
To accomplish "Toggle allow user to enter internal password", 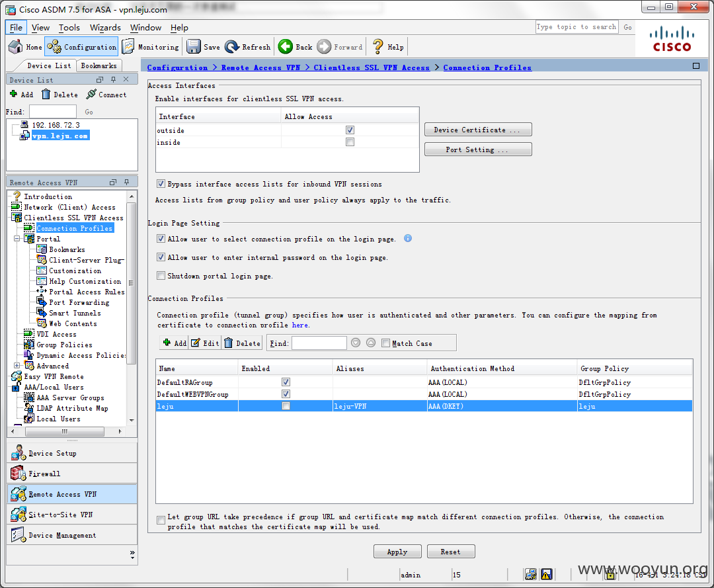I will click(161, 257).
